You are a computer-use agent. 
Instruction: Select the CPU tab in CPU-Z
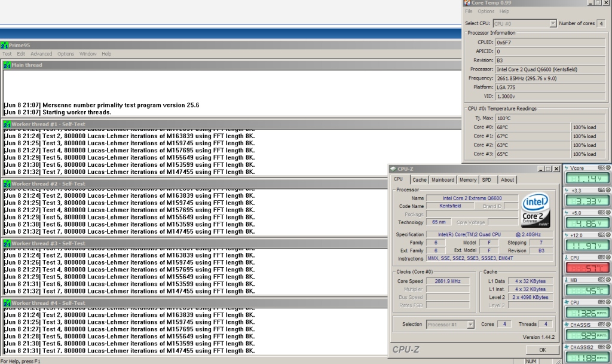pyautogui.click(x=399, y=179)
